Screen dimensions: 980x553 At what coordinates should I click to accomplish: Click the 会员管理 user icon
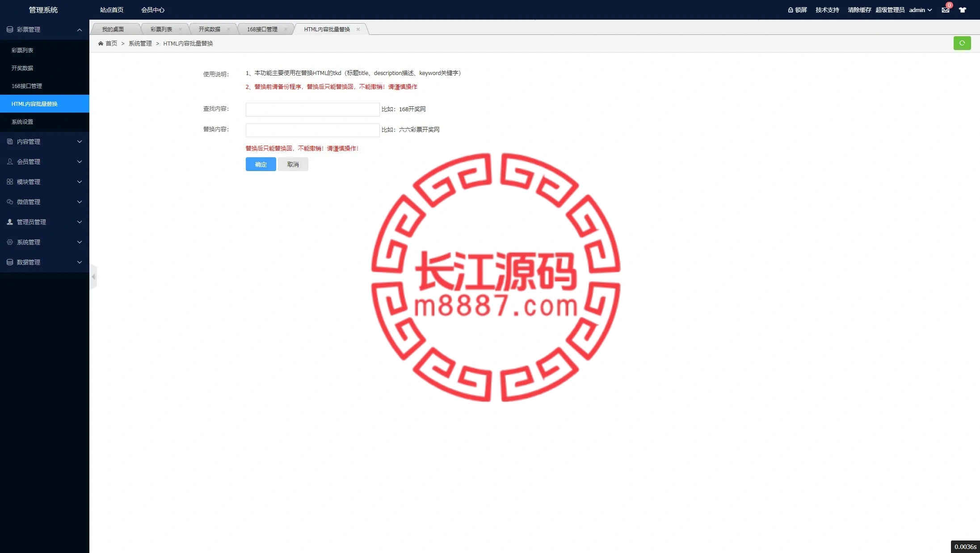[10, 162]
